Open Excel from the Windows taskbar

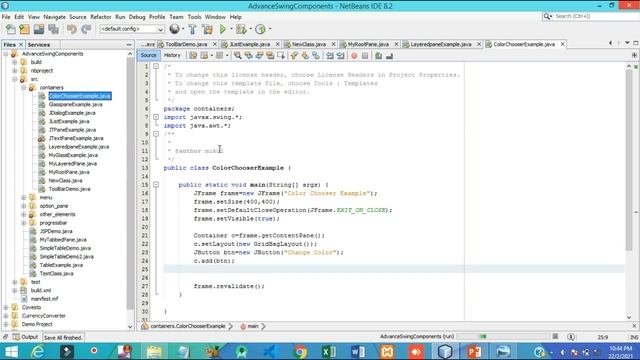(329, 351)
